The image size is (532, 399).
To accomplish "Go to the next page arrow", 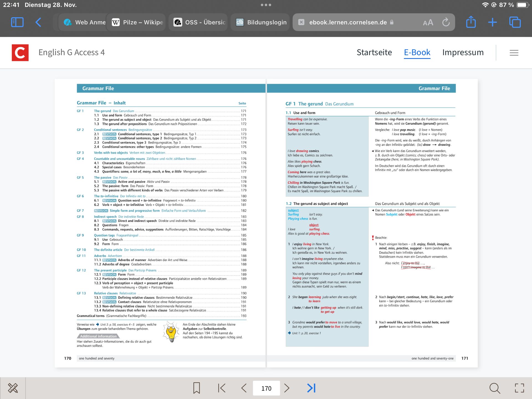I will point(287,388).
